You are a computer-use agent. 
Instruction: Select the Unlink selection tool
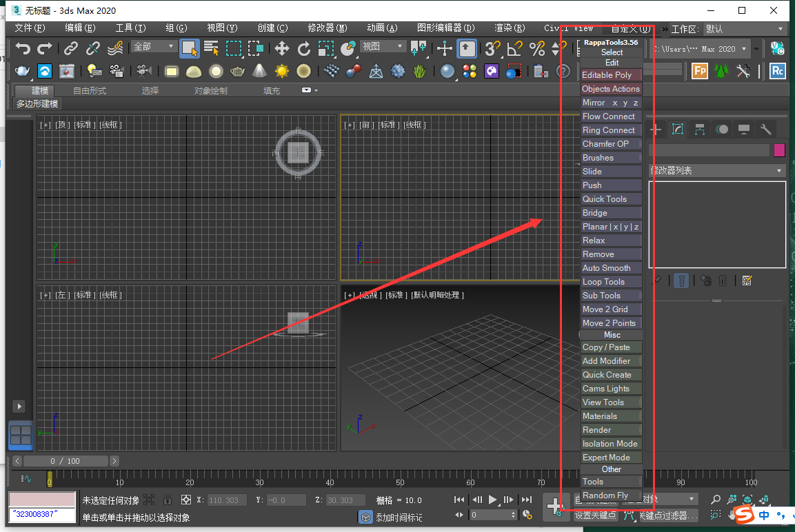click(93, 49)
